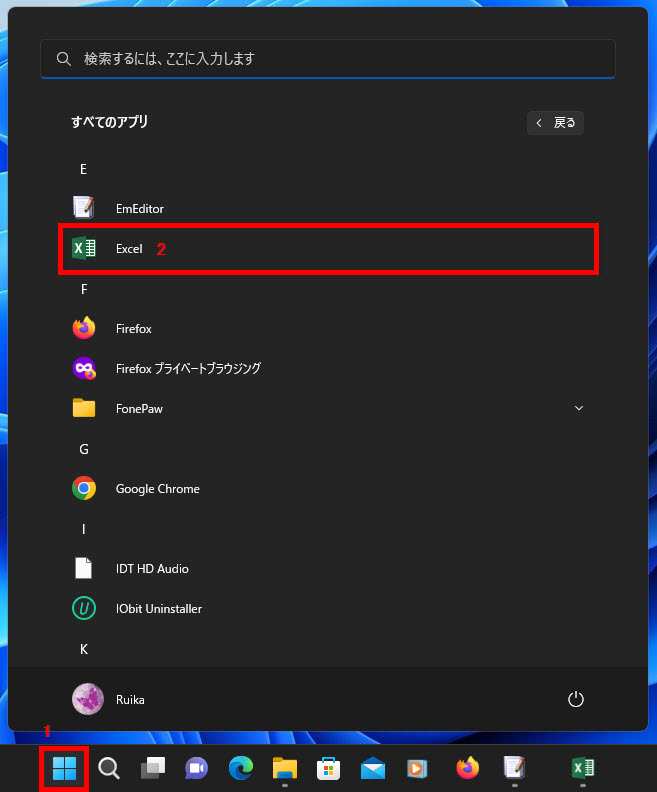
Task: Open File Explorer from the taskbar
Action: point(285,768)
